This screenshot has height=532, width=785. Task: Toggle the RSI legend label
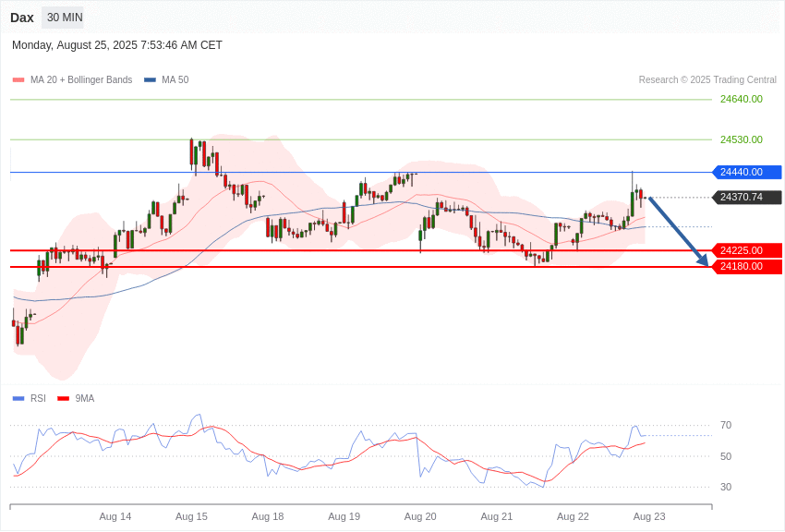(x=38, y=398)
